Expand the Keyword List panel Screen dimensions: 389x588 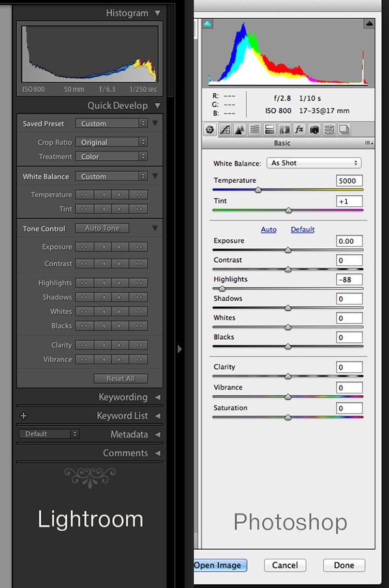(158, 416)
